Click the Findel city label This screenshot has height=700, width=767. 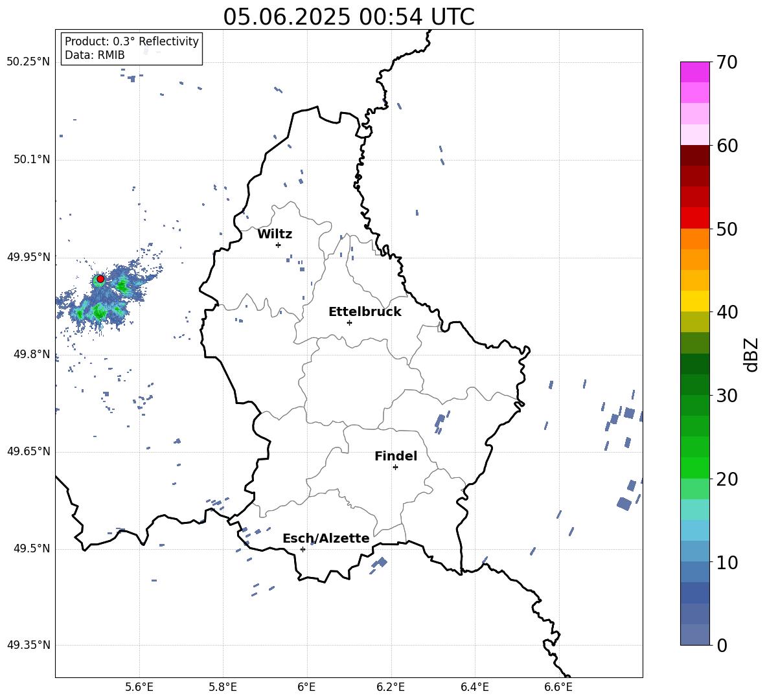tap(396, 456)
